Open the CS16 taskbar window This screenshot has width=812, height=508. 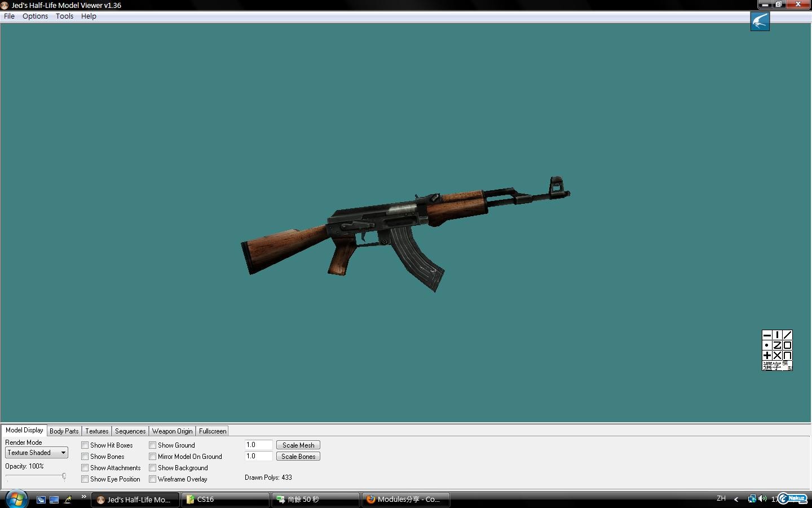tap(226, 500)
